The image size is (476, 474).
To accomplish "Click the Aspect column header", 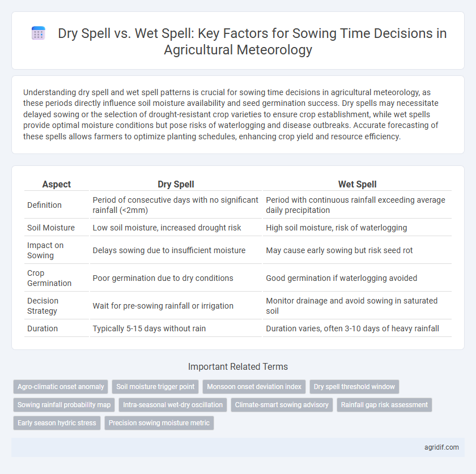I will [57, 184].
